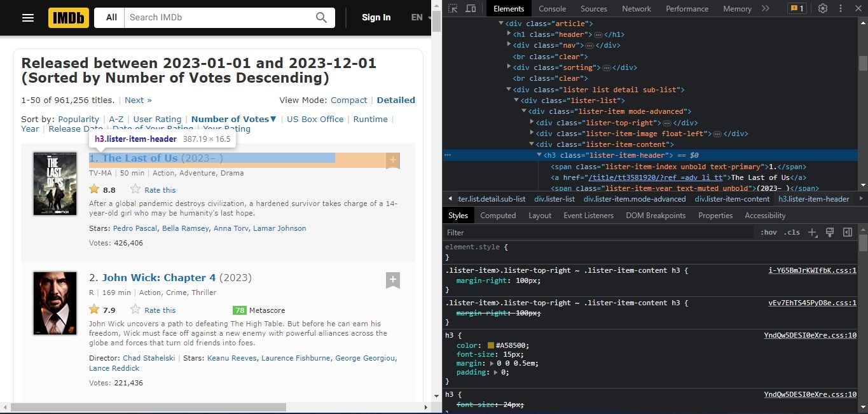Activate the inspect element picker tool
Screen dimensions: 868x414
(452, 8)
